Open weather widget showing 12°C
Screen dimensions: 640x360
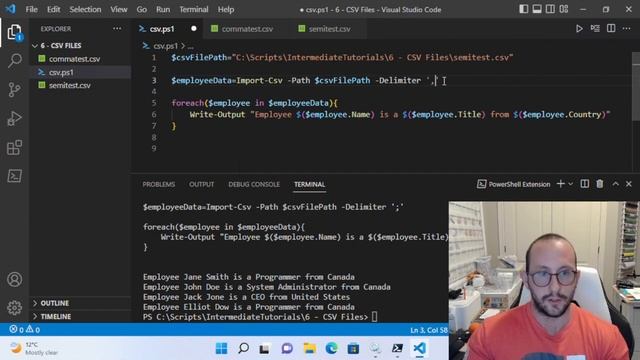pyautogui.click(x=33, y=348)
